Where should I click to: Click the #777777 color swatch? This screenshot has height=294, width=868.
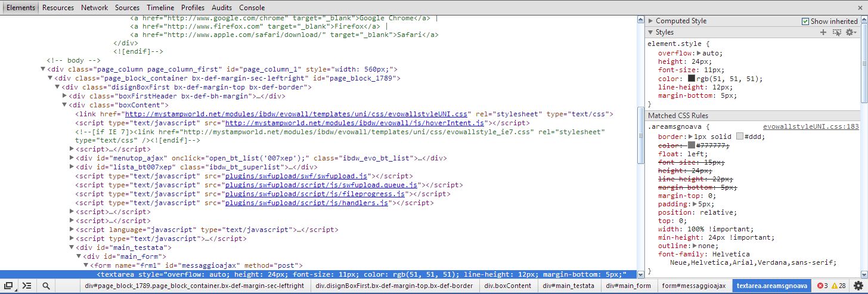(691, 145)
